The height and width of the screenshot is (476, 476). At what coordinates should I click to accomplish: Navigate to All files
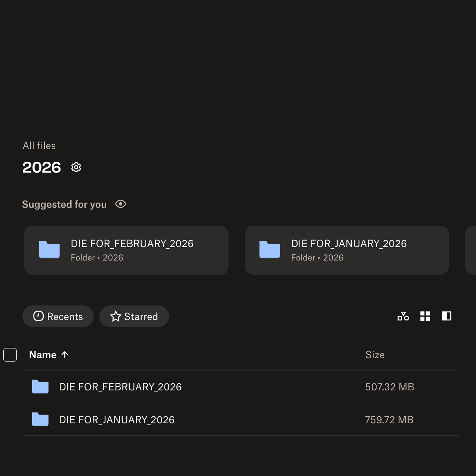[39, 146]
